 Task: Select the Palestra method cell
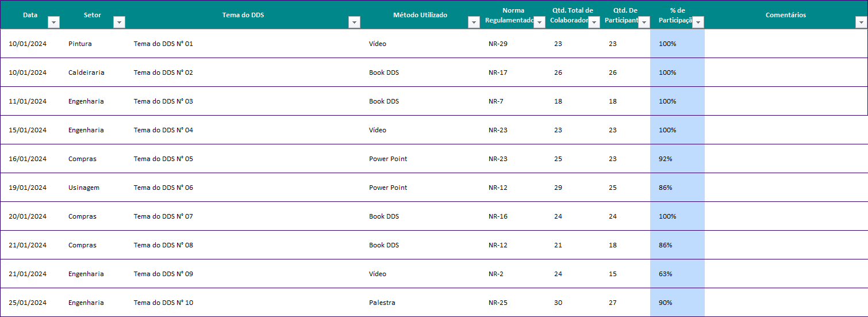point(382,303)
